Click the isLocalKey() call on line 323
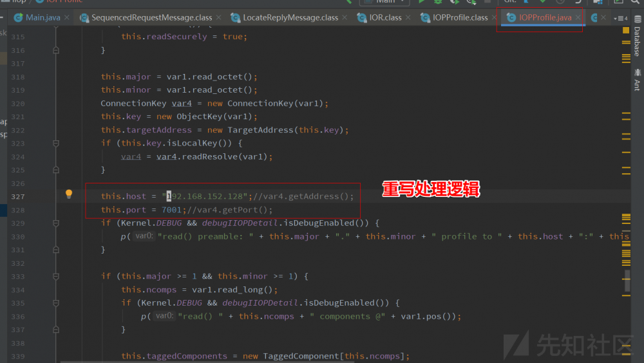This screenshot has width=644, height=363. (x=199, y=144)
